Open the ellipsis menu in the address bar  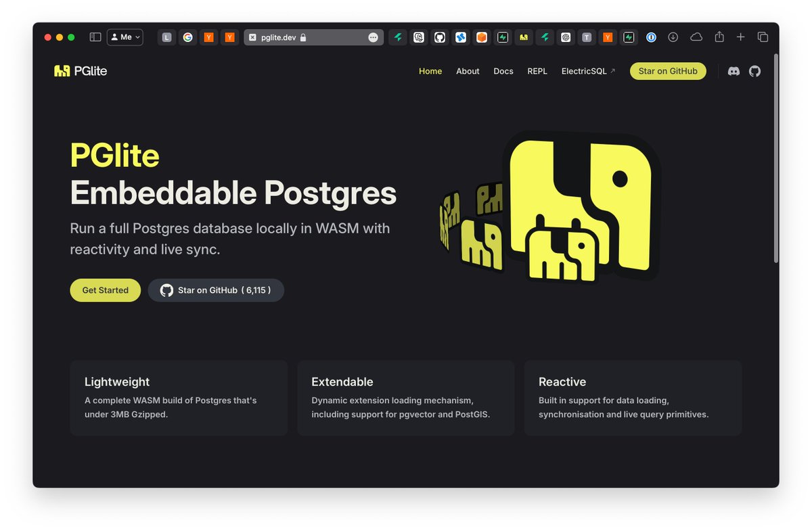373,37
